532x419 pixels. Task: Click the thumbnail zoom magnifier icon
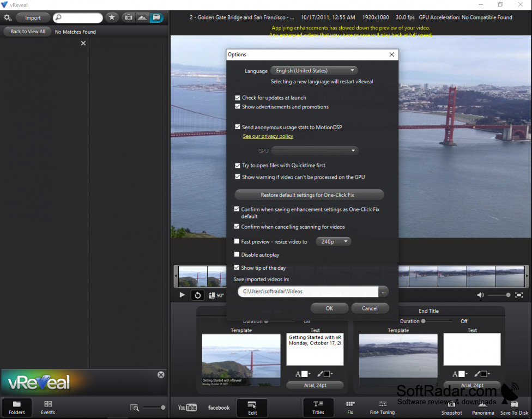click(134, 408)
